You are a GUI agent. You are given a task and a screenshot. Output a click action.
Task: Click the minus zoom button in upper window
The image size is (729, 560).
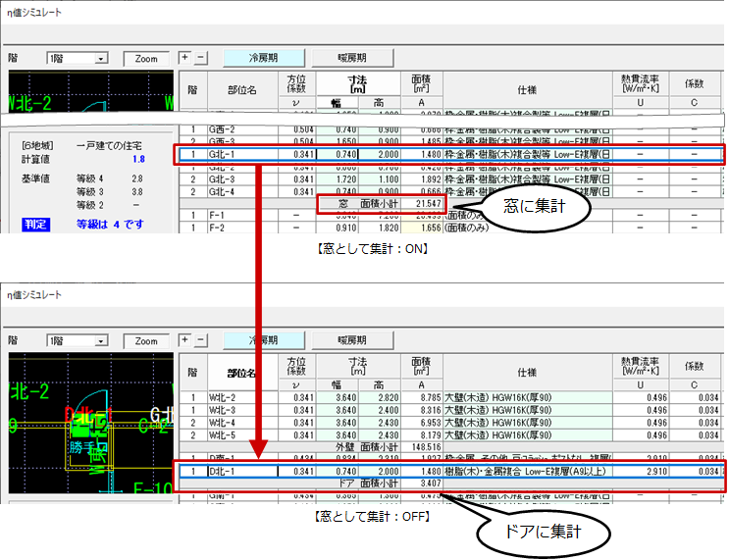coord(200,58)
